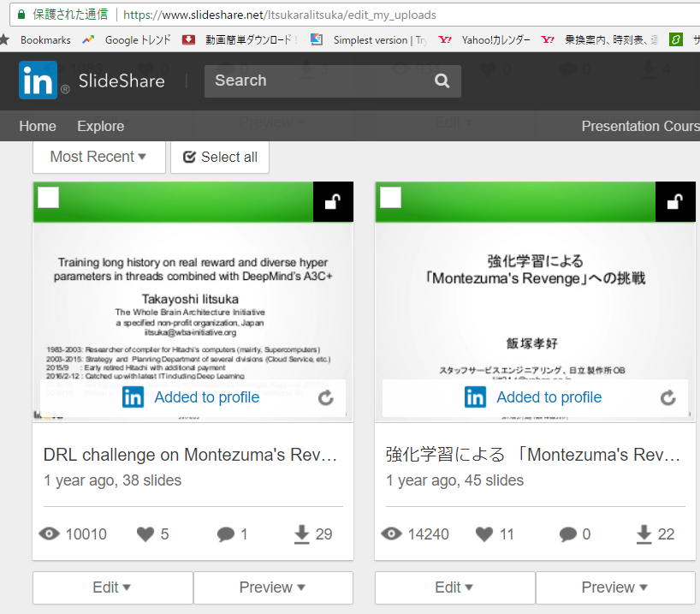Click Added to profile on DRL challenge card
Screen dimensions: 700x614
coord(207,397)
